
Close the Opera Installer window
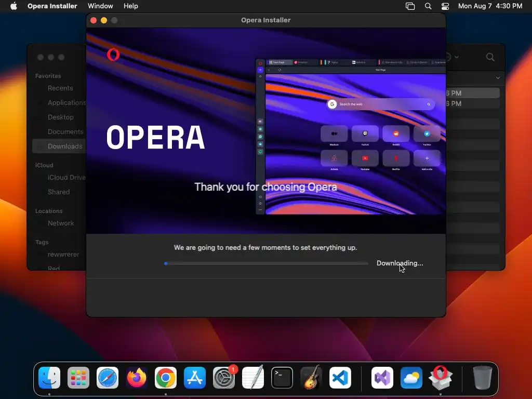click(x=94, y=20)
